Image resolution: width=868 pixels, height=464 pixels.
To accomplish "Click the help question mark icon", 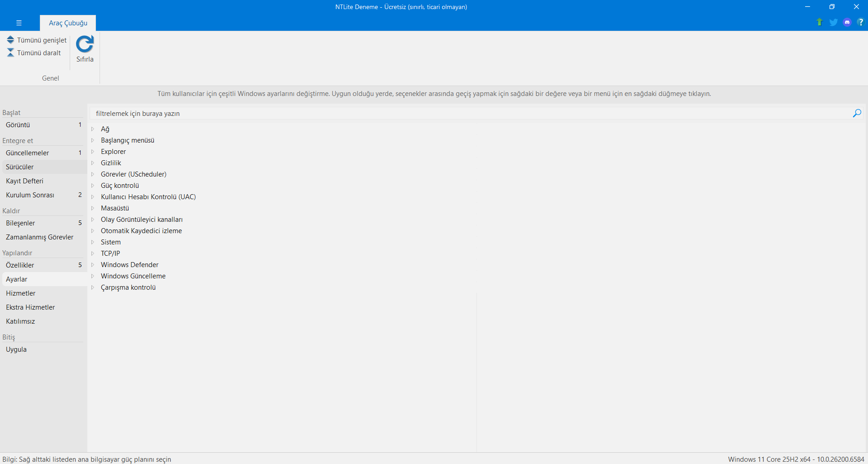I will [860, 22].
